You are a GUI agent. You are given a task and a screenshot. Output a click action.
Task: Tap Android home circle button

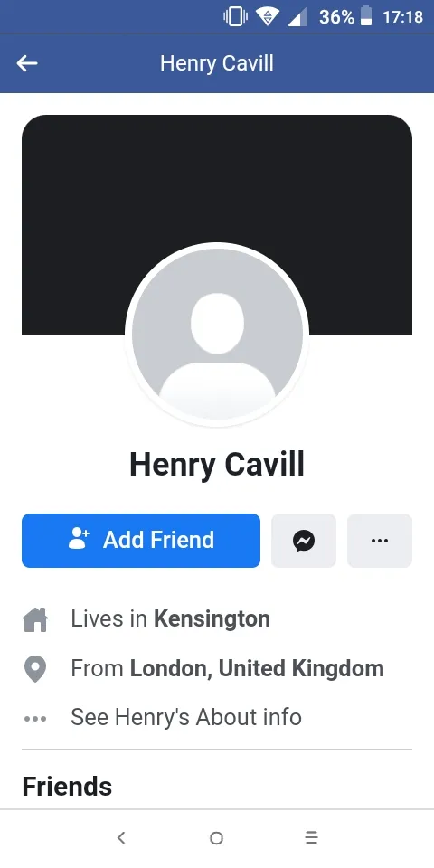point(216,837)
